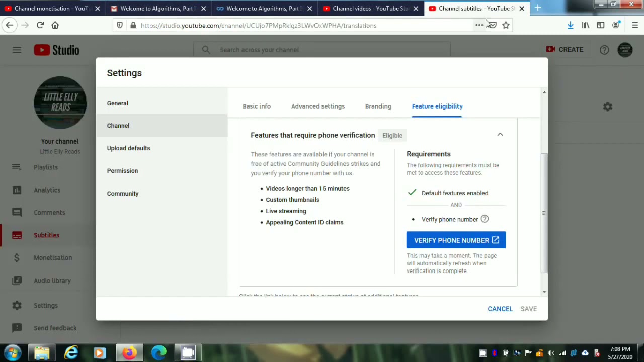Switch to the Gmail Welcome to Algorithms tab
This screenshot has height=362, width=644.
[x=158, y=8]
